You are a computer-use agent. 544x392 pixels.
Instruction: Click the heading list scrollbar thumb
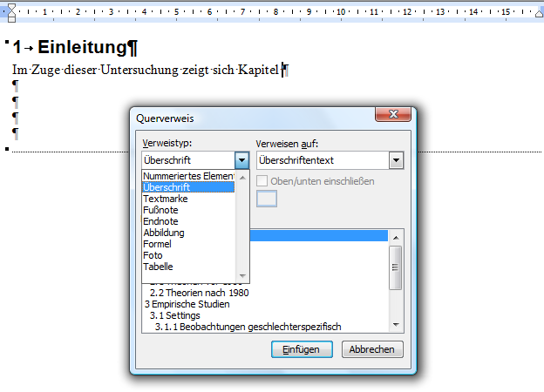point(396,267)
